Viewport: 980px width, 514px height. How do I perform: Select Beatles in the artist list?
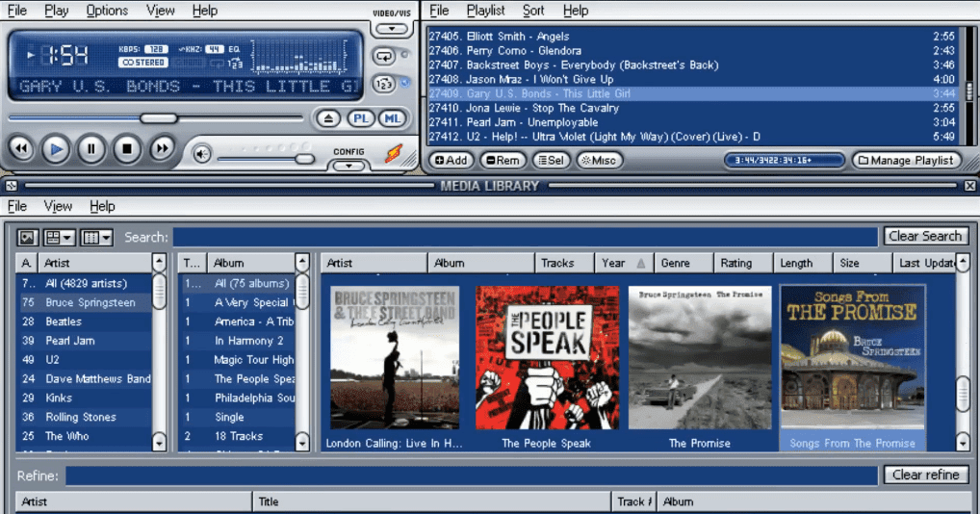[85, 321]
